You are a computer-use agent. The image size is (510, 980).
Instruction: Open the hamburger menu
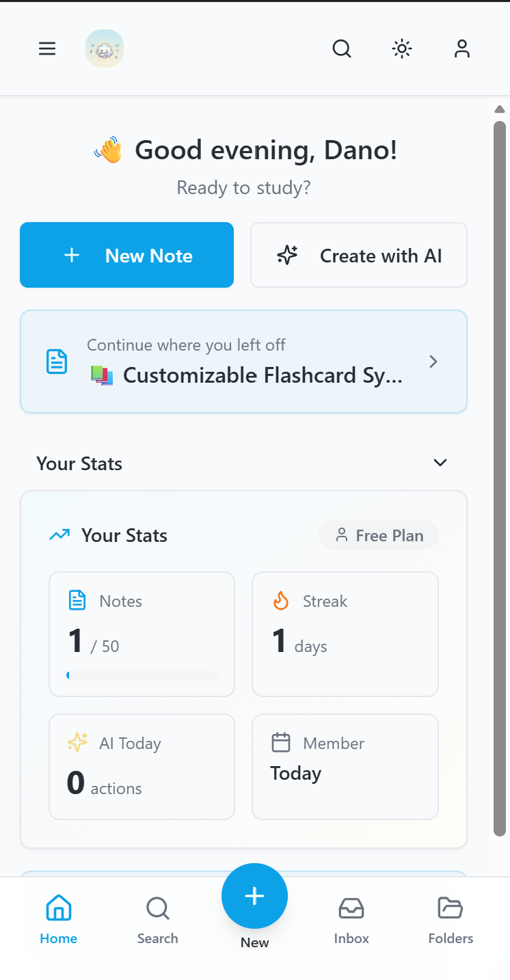pyautogui.click(x=47, y=49)
